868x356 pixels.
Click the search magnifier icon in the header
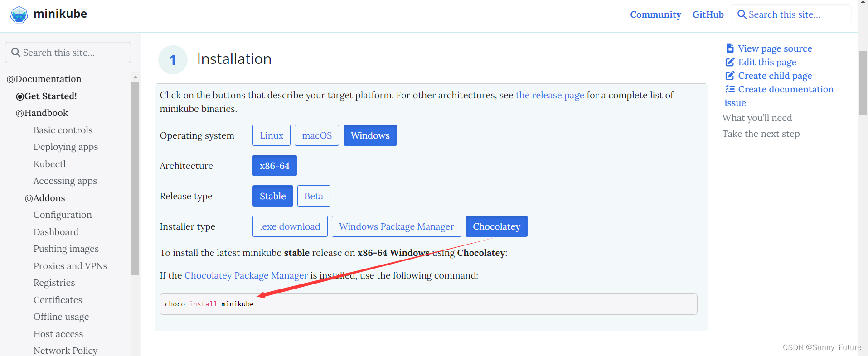[x=742, y=14]
